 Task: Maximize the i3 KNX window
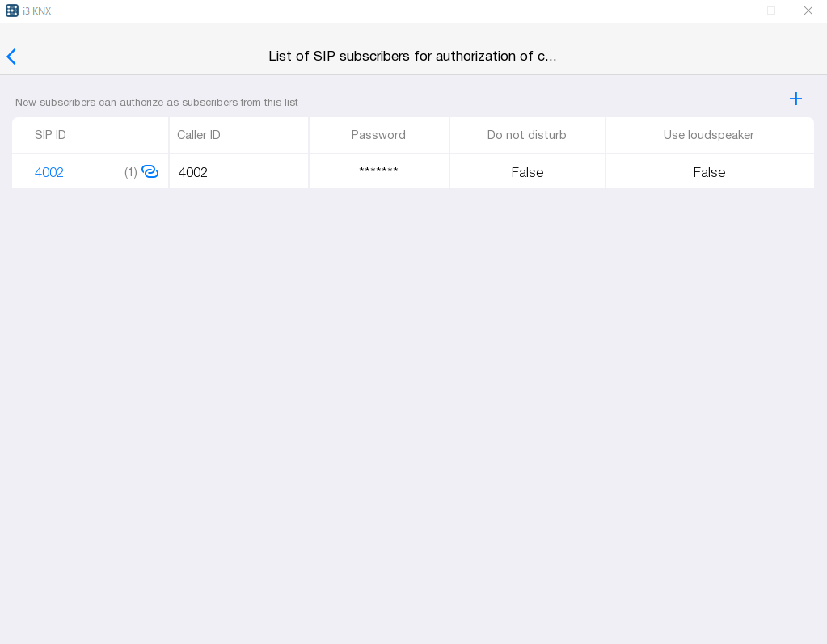(x=771, y=11)
